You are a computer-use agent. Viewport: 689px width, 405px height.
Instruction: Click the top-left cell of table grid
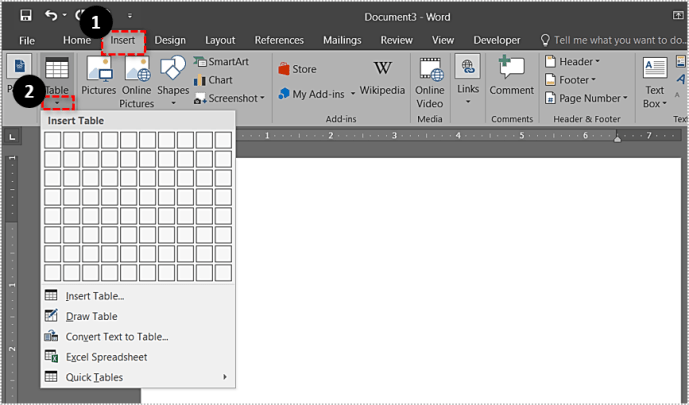(53, 140)
